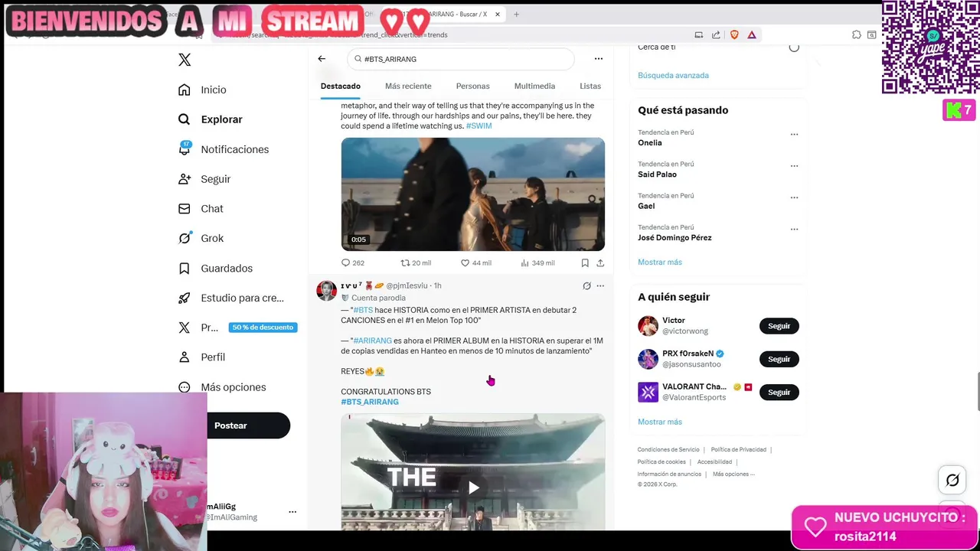
Task: Switch to Destacado tab
Action: [341, 86]
